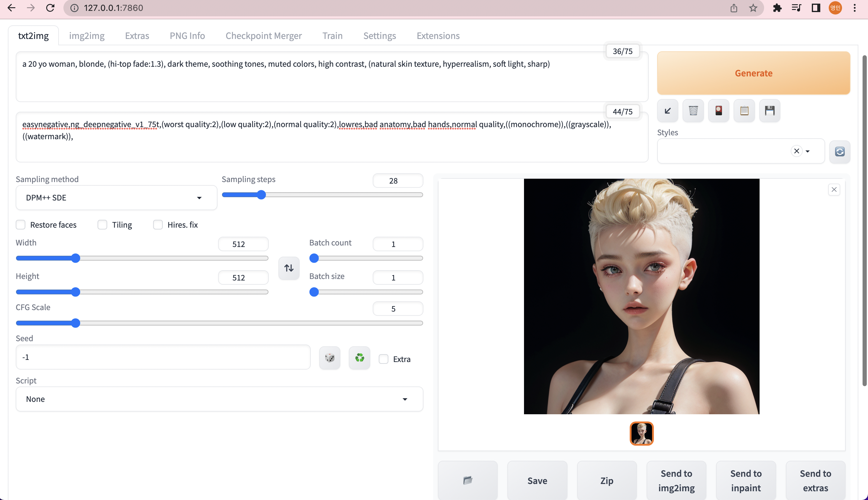This screenshot has width=868, height=500.
Task: Click the arrow icon to read last generation parameters
Action: click(x=667, y=111)
